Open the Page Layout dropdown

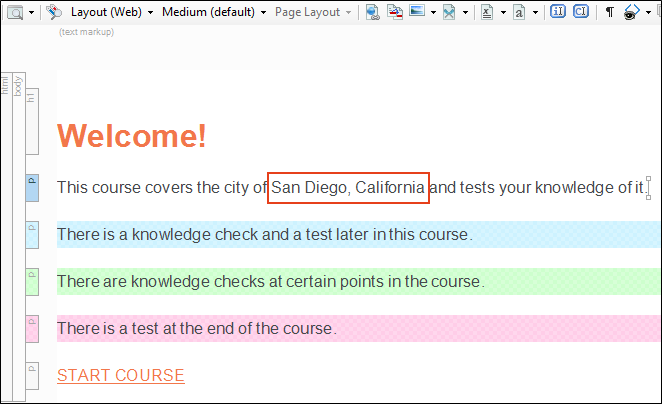[313, 12]
